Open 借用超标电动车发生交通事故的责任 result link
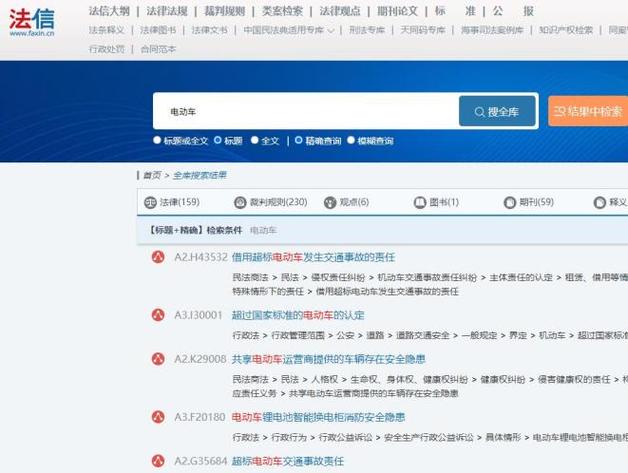628x473 pixels. pos(314,257)
